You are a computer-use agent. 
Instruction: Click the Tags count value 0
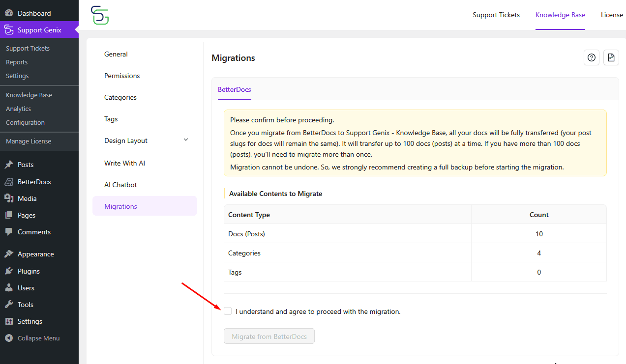(539, 272)
